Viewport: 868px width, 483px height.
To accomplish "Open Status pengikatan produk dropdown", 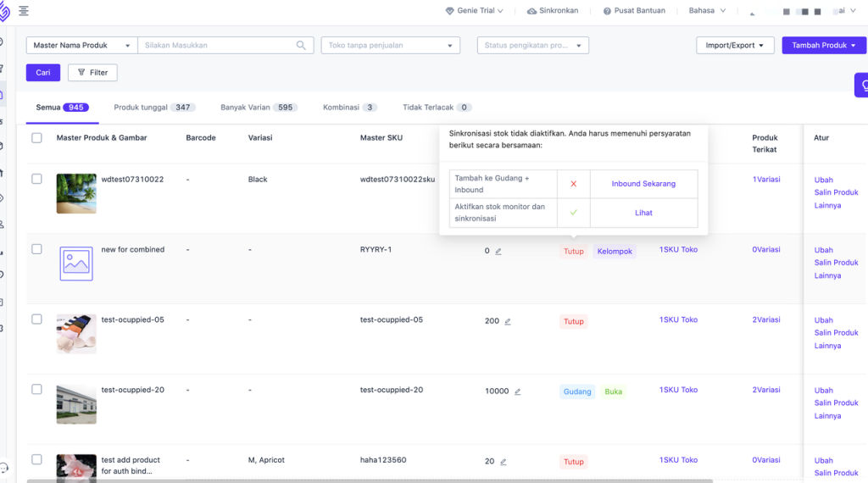I will 532,46.
